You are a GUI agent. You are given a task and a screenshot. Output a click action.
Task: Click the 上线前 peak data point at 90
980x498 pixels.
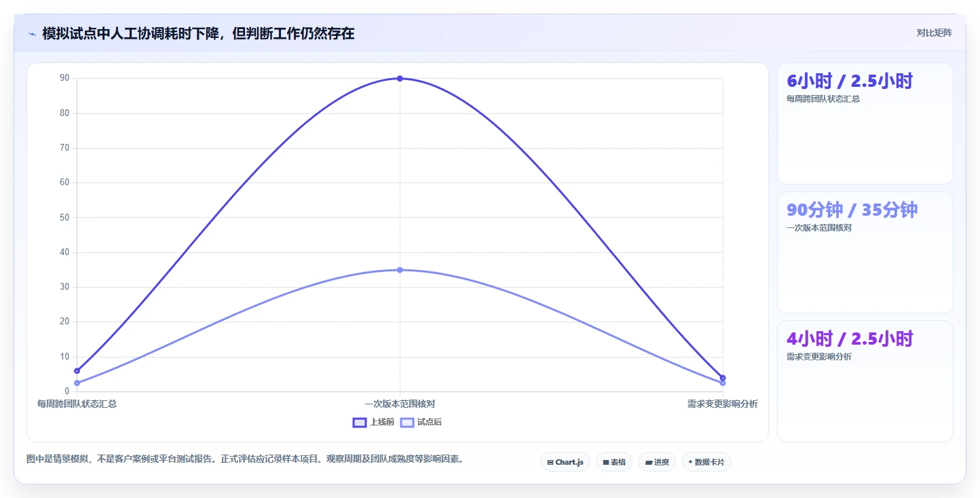click(400, 79)
